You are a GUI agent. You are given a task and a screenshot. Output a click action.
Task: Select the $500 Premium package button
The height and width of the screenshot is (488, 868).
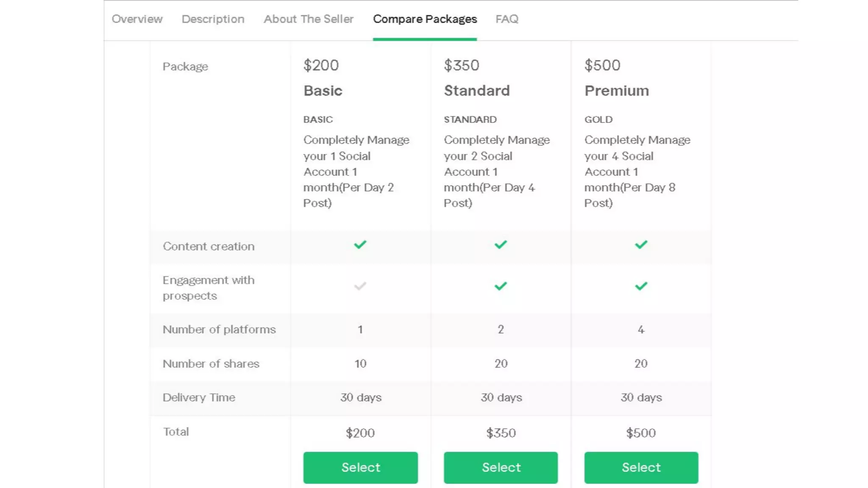click(641, 467)
